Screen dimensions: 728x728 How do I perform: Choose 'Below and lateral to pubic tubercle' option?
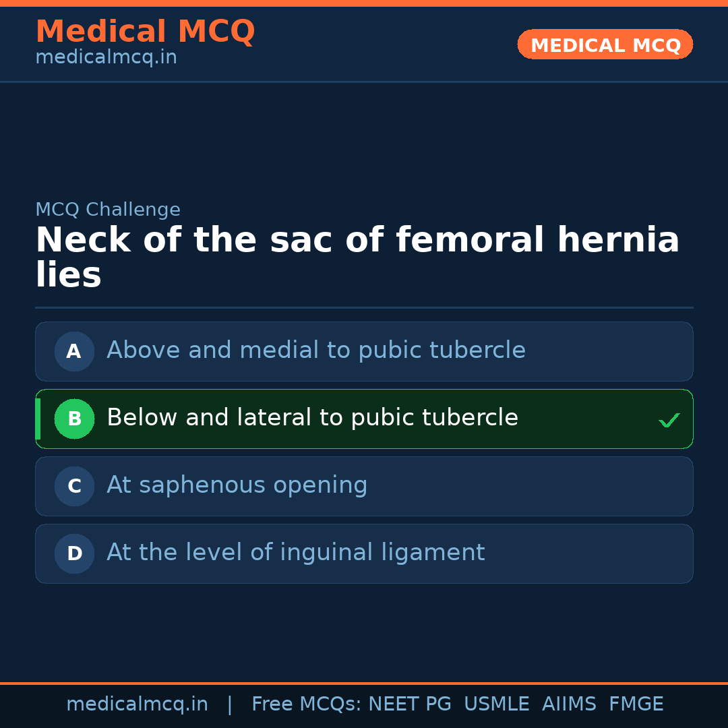312,418
